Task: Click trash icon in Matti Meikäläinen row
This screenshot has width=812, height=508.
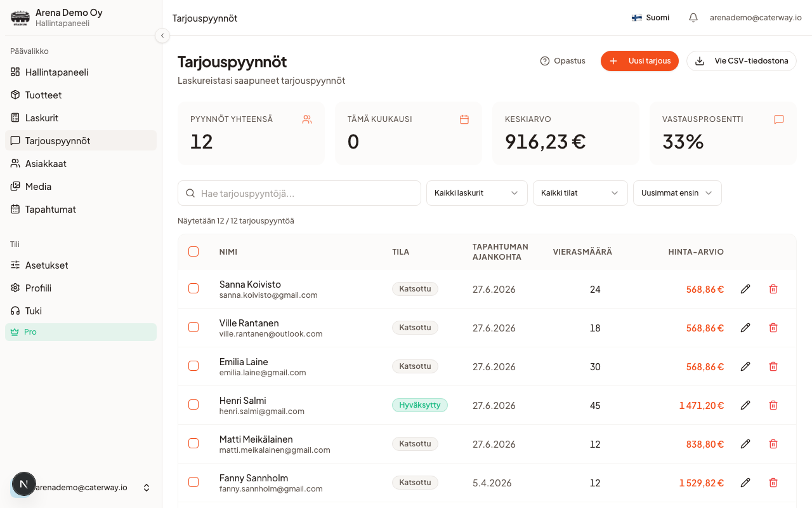Action: [773, 444]
